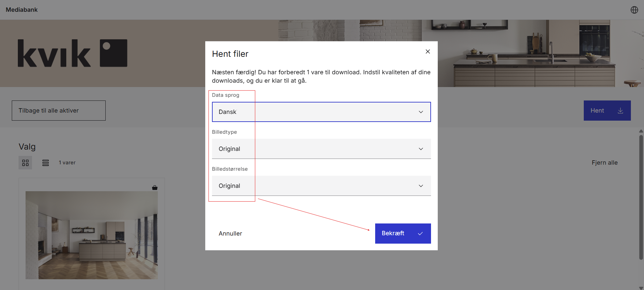Expand the Billedtype dropdown
This screenshot has width=644, height=290.
(321, 149)
